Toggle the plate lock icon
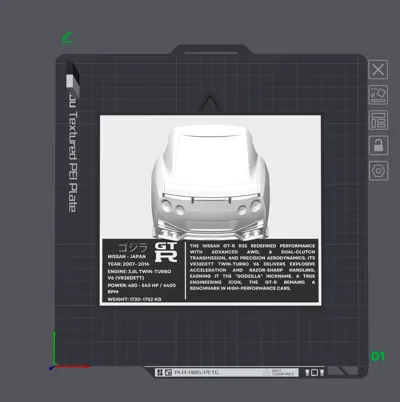Image resolution: width=400 pixels, height=402 pixels. point(378,145)
